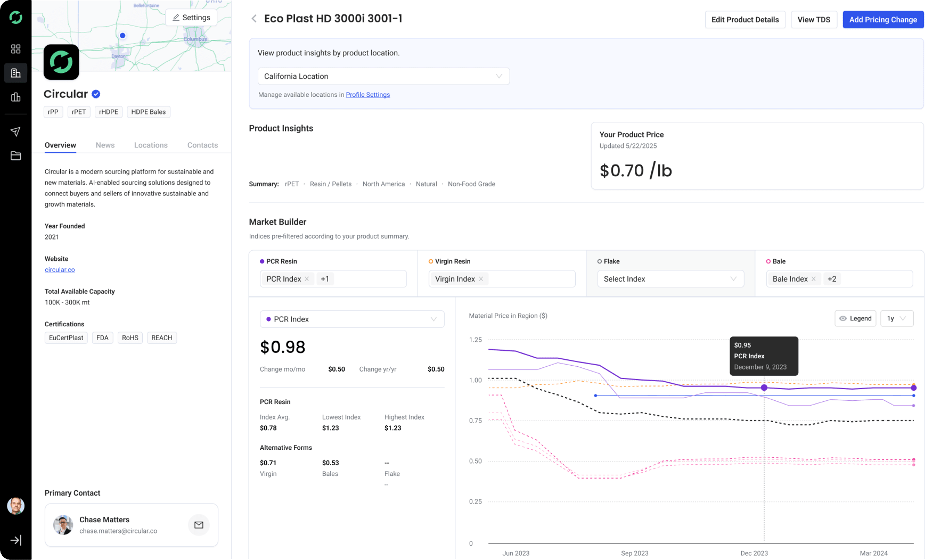Click the chase.matters@circular.co email text
This screenshot has height=560, width=941.
pos(118,531)
